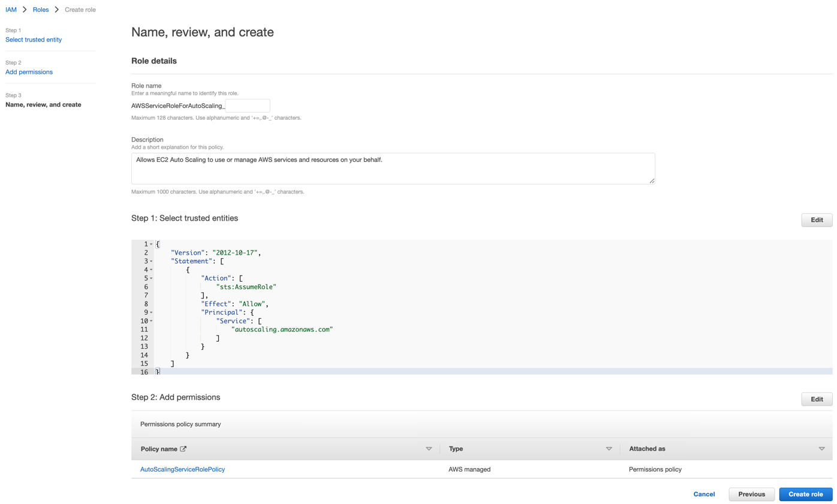This screenshot has width=837, height=504.
Task: Click the Name, review, and create step label
Action: pyautogui.click(x=43, y=105)
